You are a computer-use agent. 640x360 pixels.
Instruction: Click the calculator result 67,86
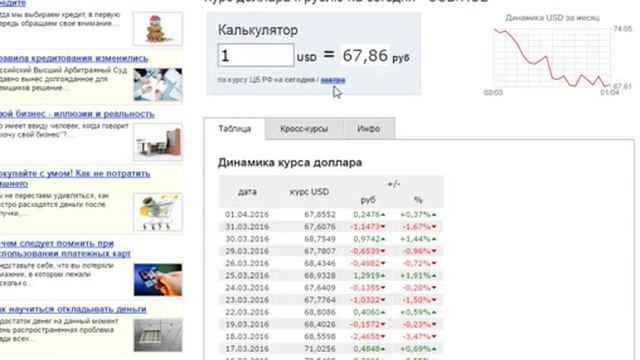[x=365, y=55]
